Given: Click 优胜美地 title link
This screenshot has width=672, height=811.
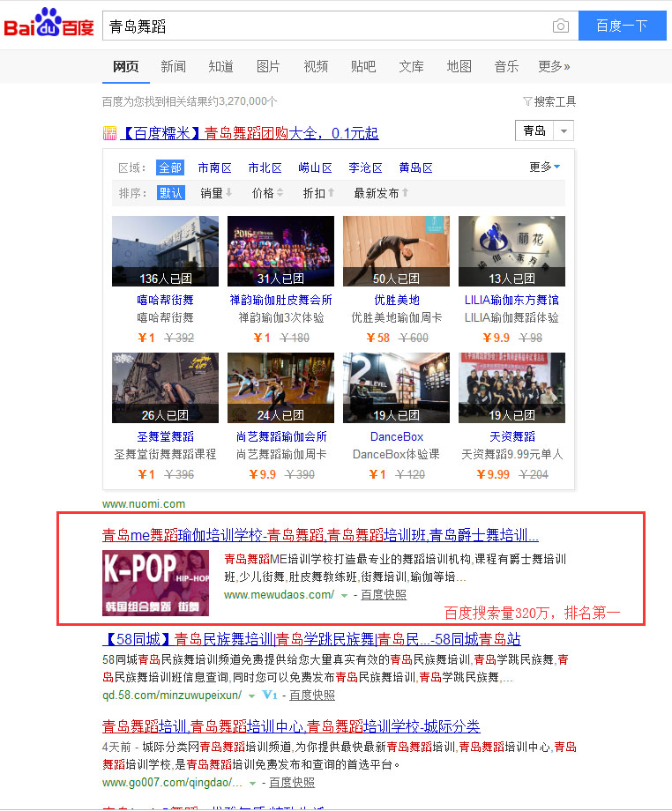Looking at the screenshot, I should click(x=396, y=300).
